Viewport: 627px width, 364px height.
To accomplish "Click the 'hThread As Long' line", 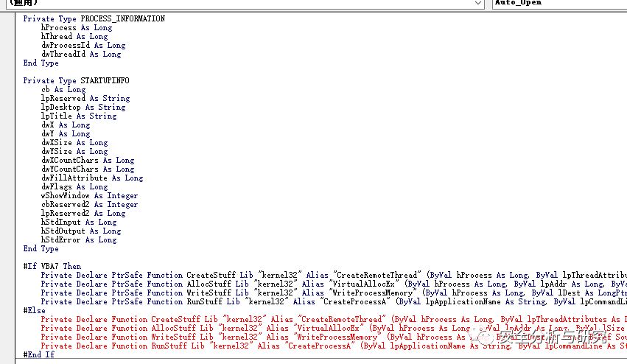I will point(74,36).
